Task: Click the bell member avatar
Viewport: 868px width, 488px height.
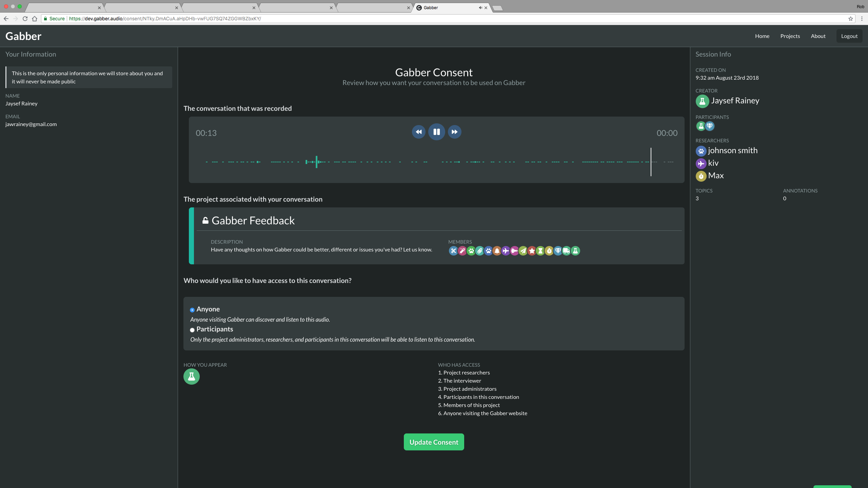Action: 497,251
